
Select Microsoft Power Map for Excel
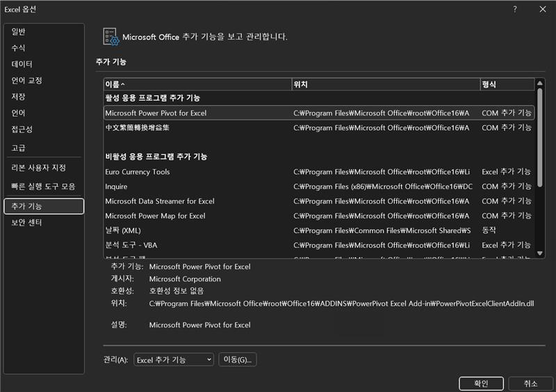pos(319,215)
